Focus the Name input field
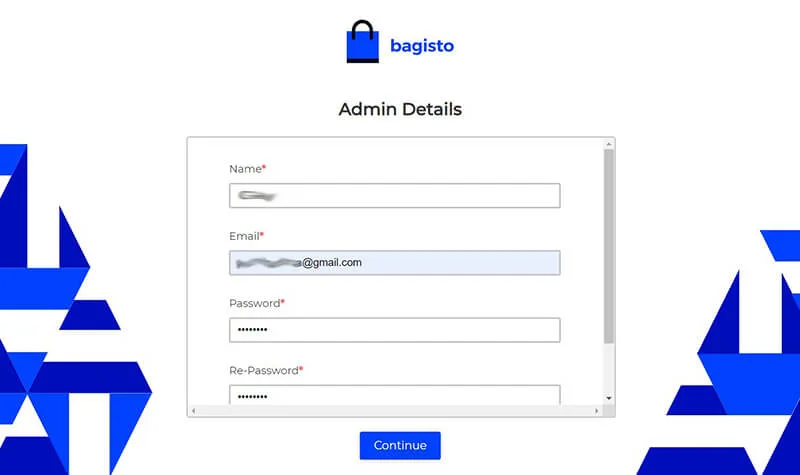800x475 pixels. coord(394,195)
